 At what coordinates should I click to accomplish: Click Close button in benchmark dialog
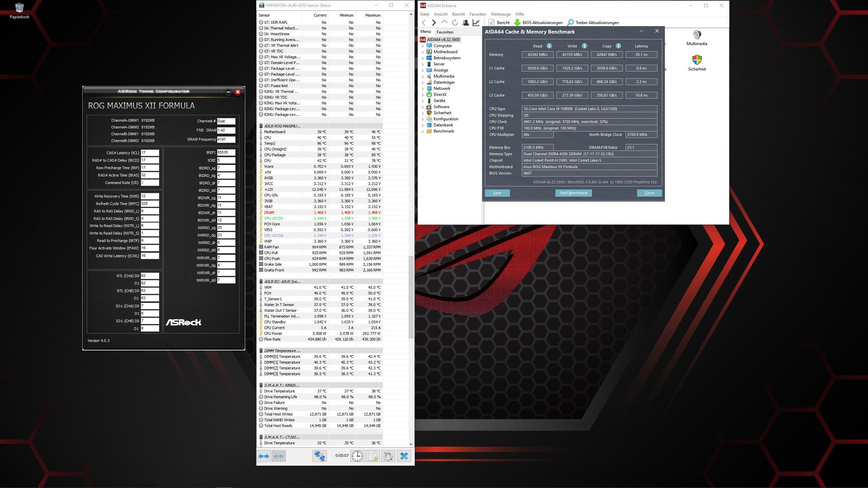click(x=649, y=193)
